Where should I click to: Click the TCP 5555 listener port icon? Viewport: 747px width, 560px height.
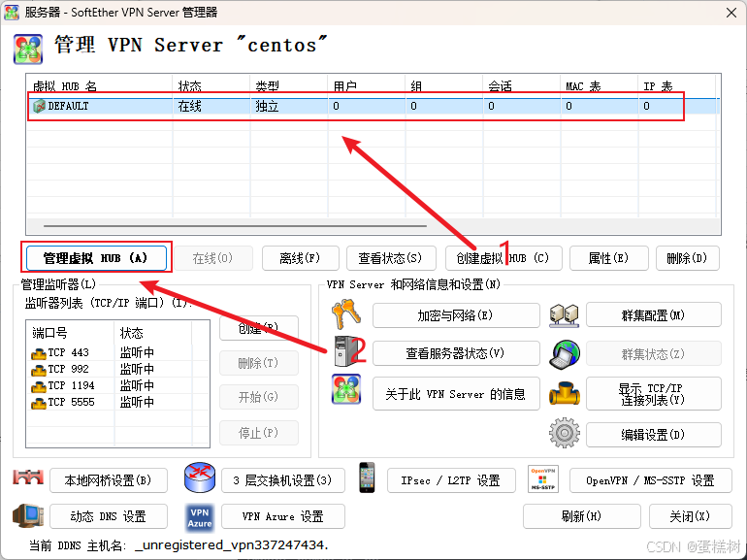tap(38, 403)
